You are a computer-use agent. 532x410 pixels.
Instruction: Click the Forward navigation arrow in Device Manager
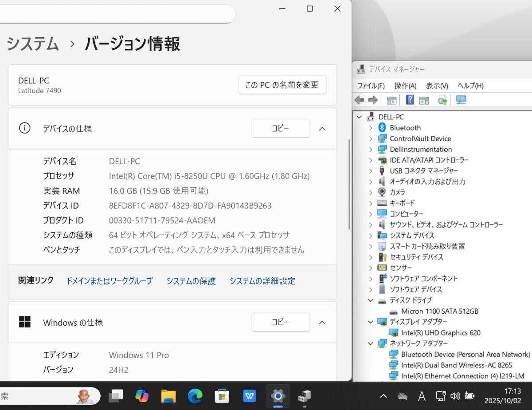(x=373, y=99)
